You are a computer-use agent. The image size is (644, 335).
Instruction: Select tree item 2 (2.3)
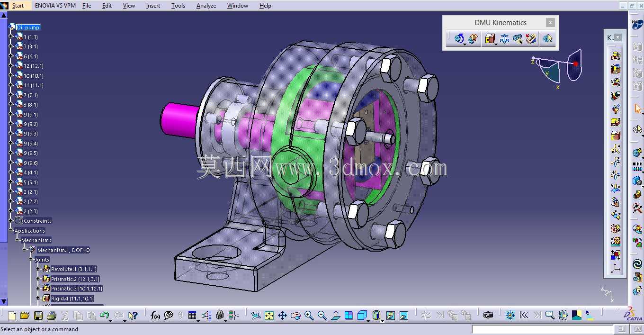point(30,211)
